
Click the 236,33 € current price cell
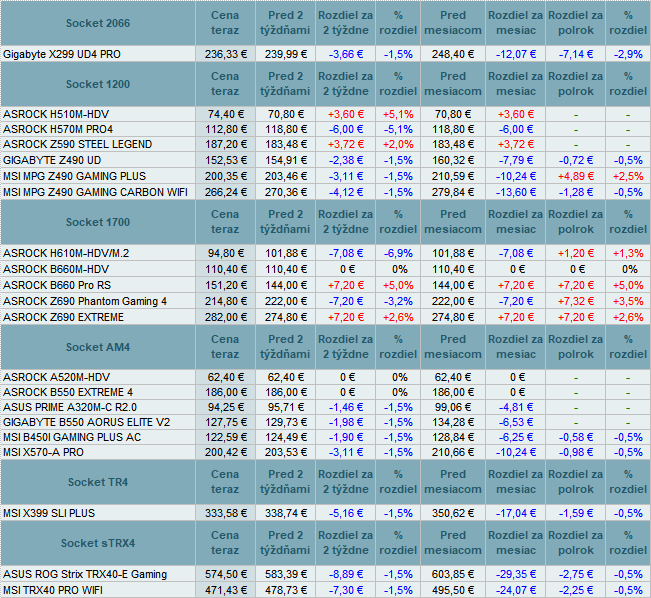click(x=226, y=54)
